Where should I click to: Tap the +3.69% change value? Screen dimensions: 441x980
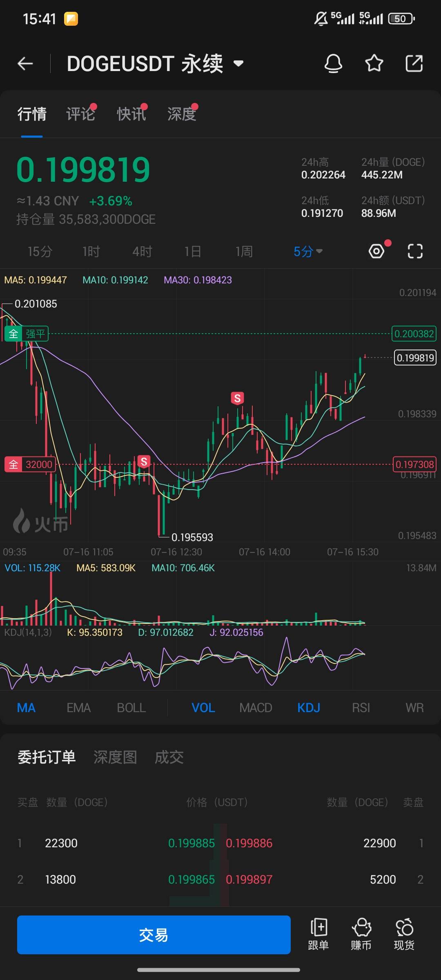[111, 201]
